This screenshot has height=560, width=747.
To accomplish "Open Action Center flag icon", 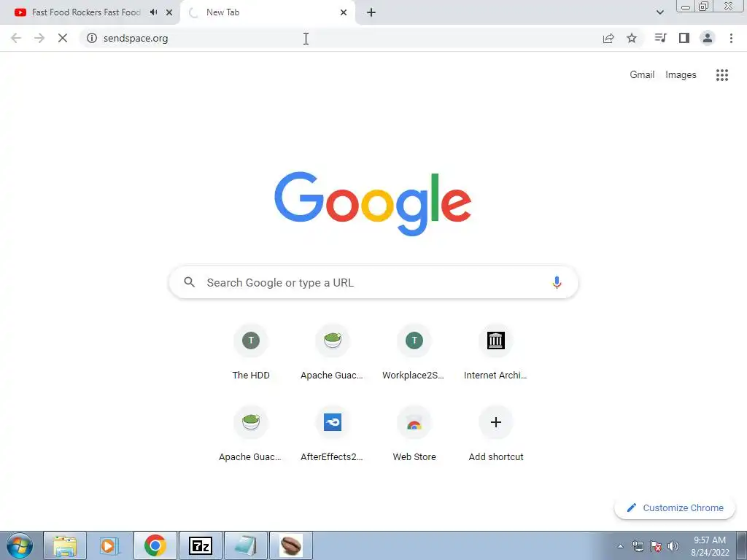I will 656,546.
